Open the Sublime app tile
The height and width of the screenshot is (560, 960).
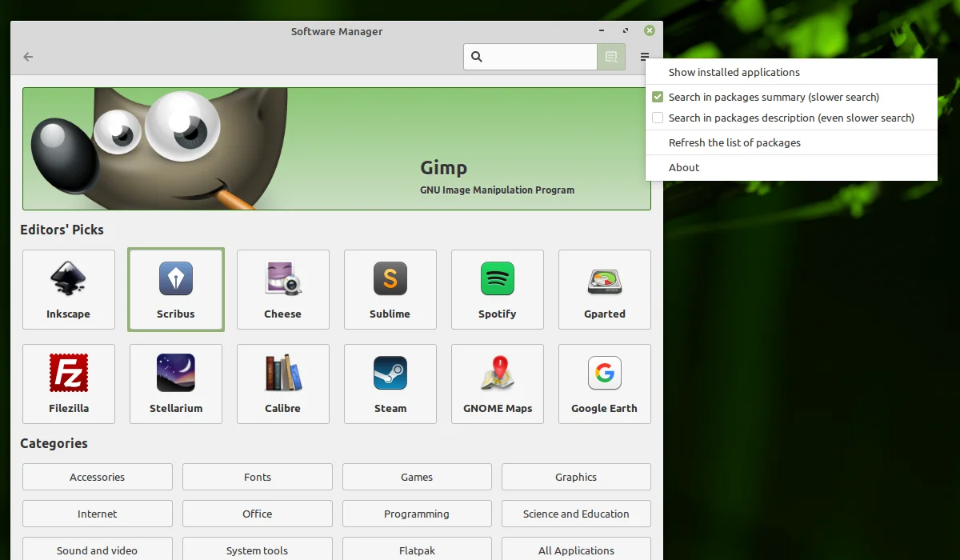pos(390,290)
